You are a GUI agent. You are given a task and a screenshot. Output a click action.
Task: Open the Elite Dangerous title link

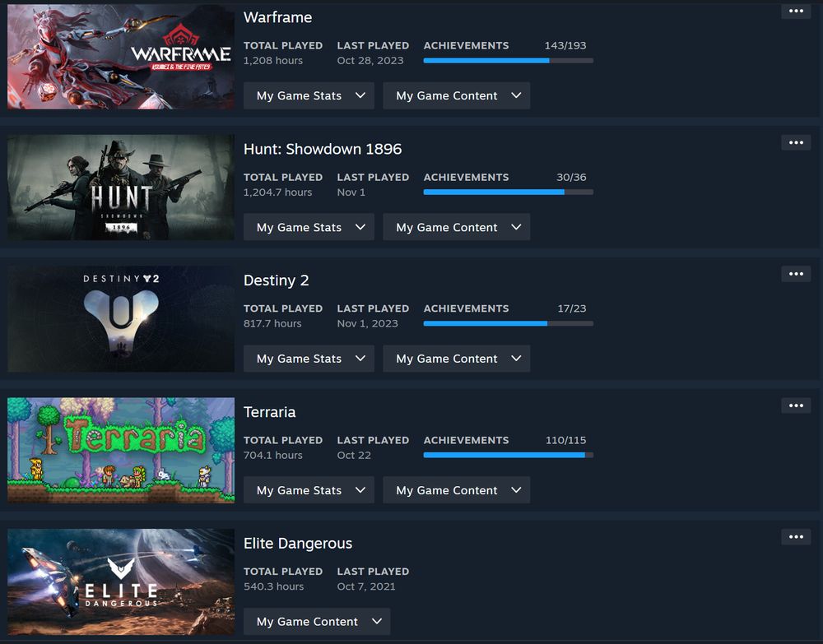[x=298, y=544]
